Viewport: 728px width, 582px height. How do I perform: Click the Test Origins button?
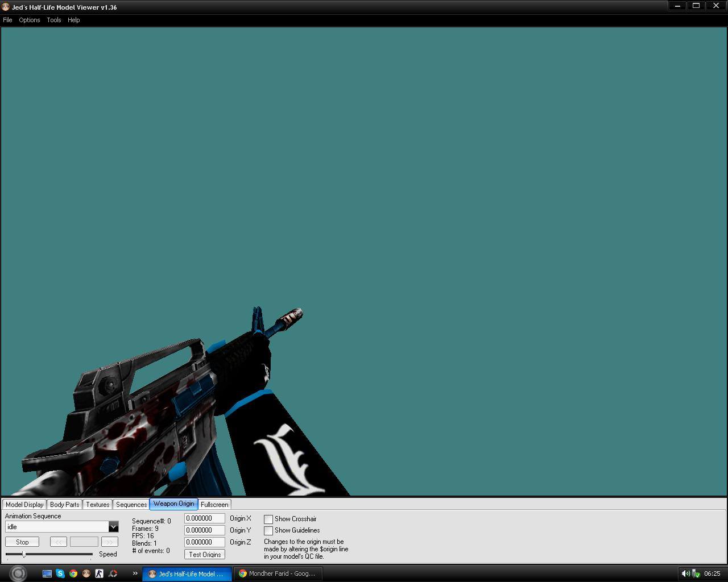205,554
